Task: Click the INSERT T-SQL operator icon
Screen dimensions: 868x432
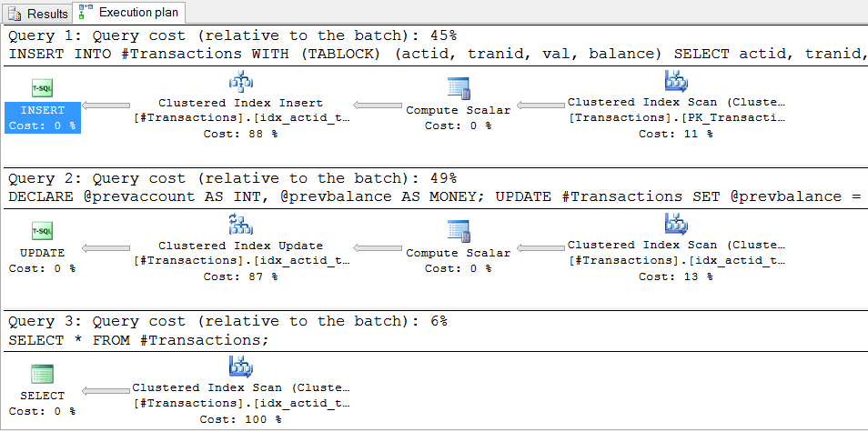Action: click(x=42, y=88)
